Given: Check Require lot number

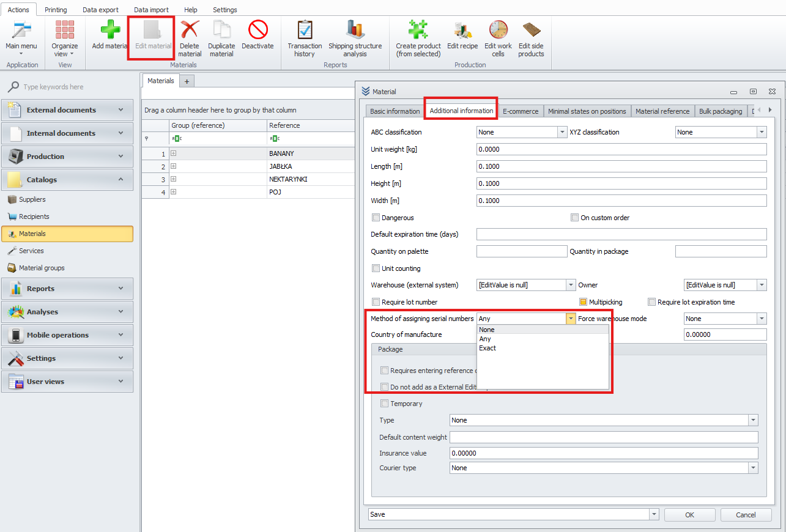Looking at the screenshot, I should click(x=376, y=302).
